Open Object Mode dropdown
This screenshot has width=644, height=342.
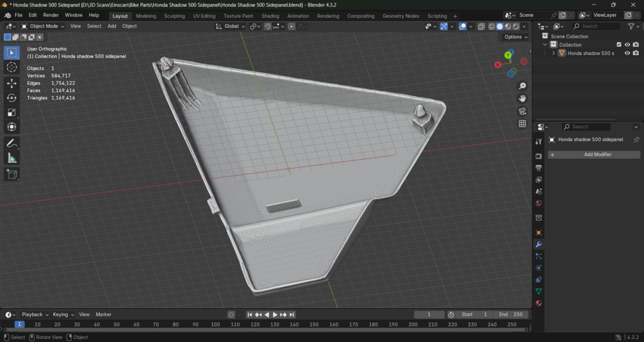point(43,26)
